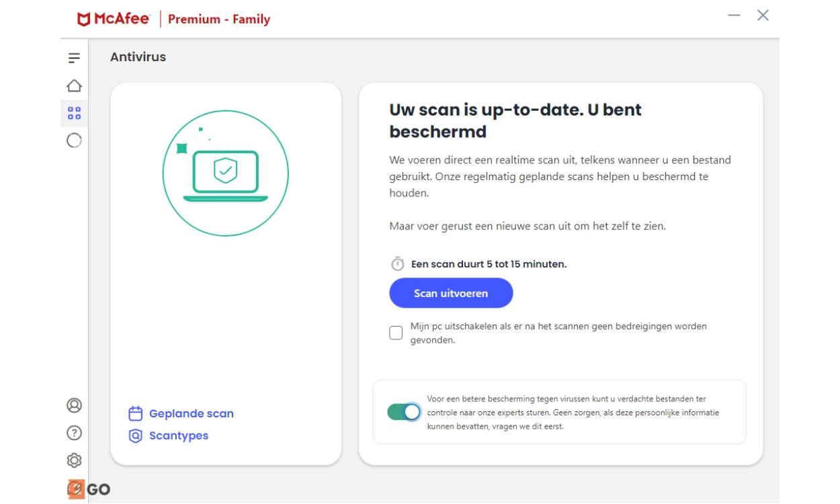Open the Geplande scan link
This screenshot has height=504, width=840.
tap(192, 414)
